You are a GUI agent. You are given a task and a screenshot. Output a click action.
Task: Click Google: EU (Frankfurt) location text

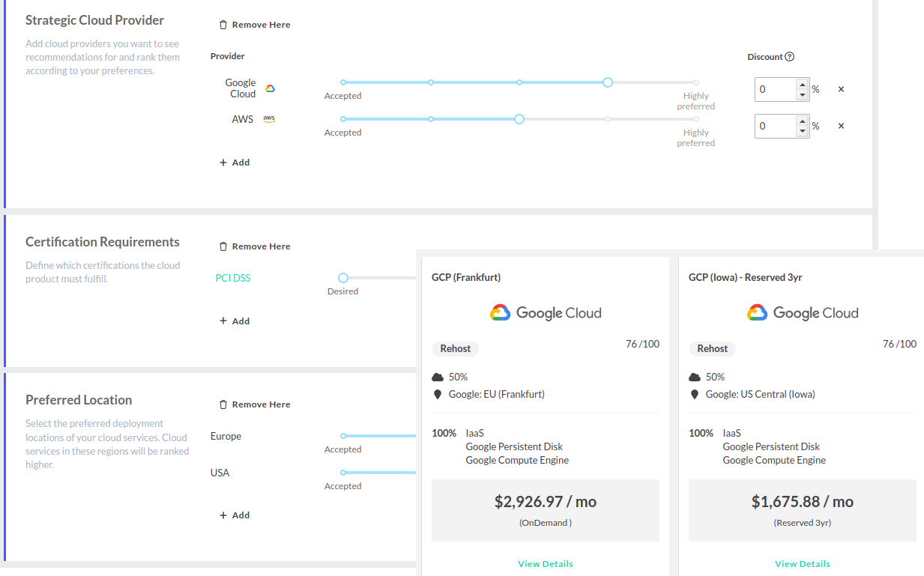(x=497, y=394)
